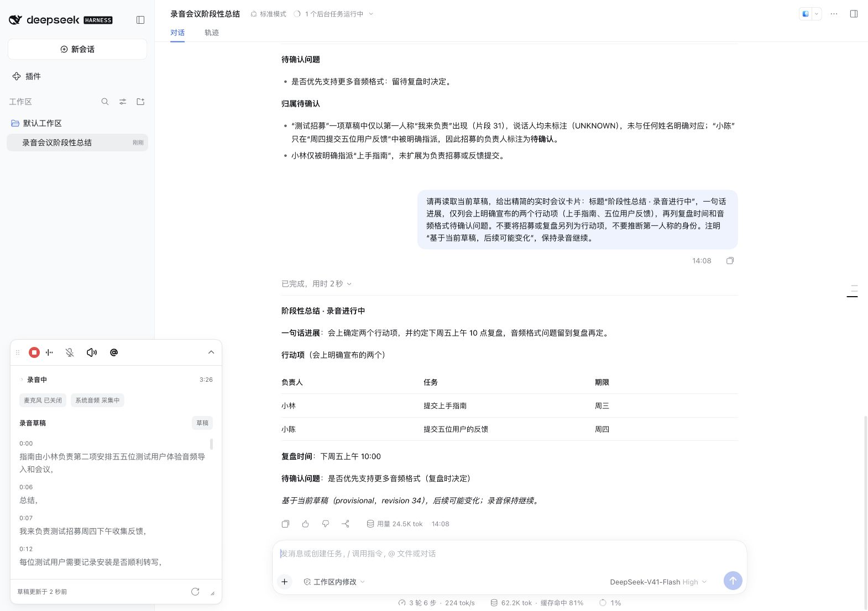Image resolution: width=868 pixels, height=611 pixels.
Task: Click the 麦克风 已关闭 status chip
Action: [x=43, y=401]
